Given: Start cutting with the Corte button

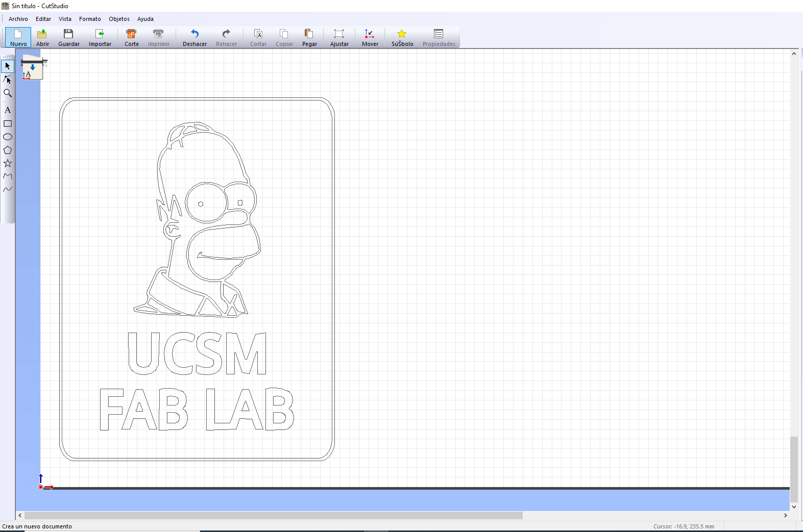Looking at the screenshot, I should (132, 38).
